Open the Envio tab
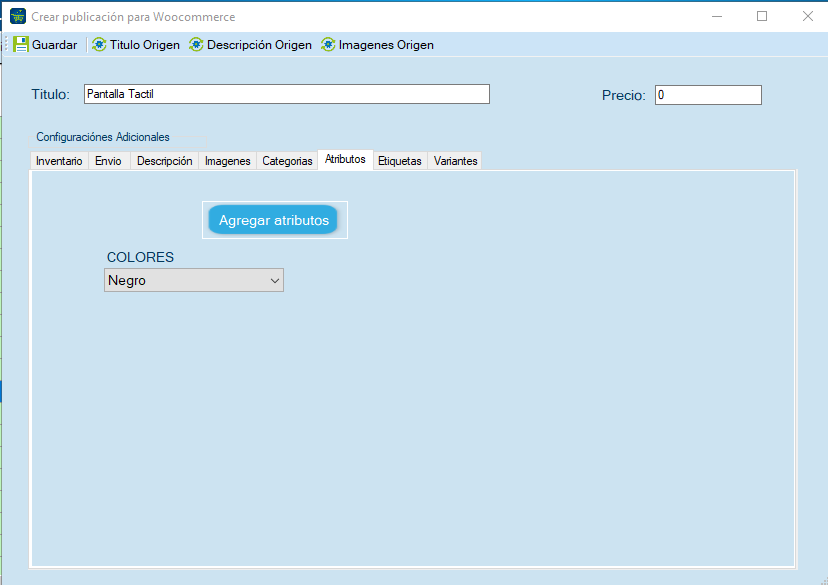 (x=108, y=161)
